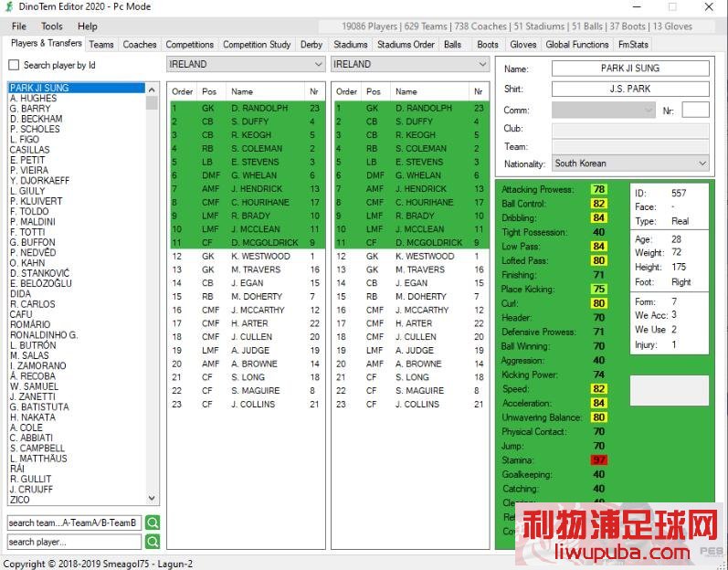The image size is (728, 570).
Task: Click the DinoTem Editor app icon in title bar
Action: tap(9, 7)
